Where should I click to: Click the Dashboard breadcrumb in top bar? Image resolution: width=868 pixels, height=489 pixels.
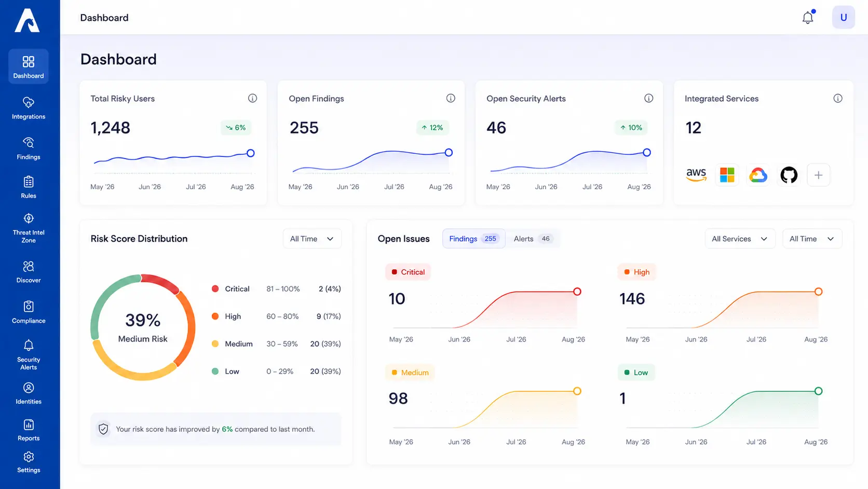click(104, 18)
